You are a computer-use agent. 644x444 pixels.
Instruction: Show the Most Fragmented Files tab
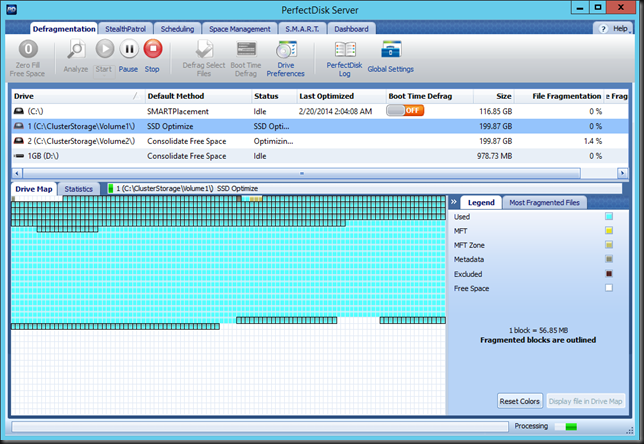coord(544,202)
